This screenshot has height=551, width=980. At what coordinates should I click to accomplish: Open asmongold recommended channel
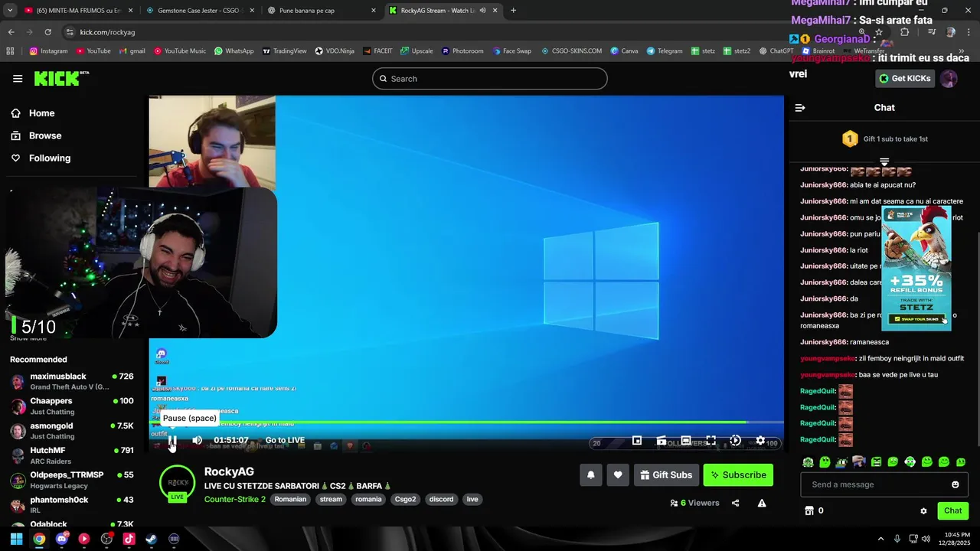(x=71, y=430)
